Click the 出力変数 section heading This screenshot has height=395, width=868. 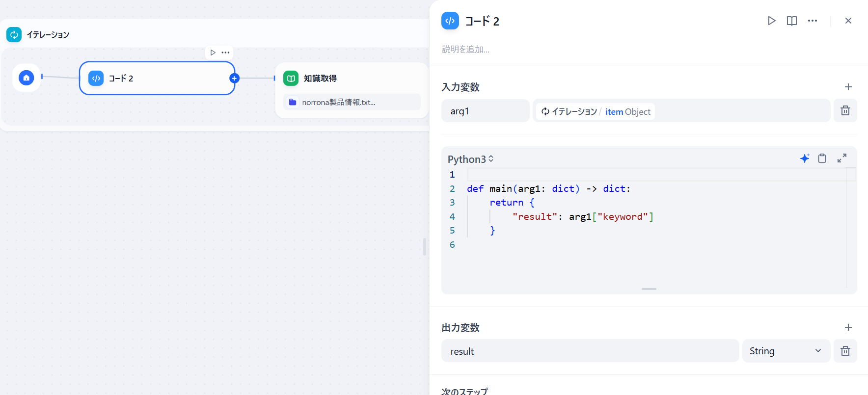click(x=461, y=327)
